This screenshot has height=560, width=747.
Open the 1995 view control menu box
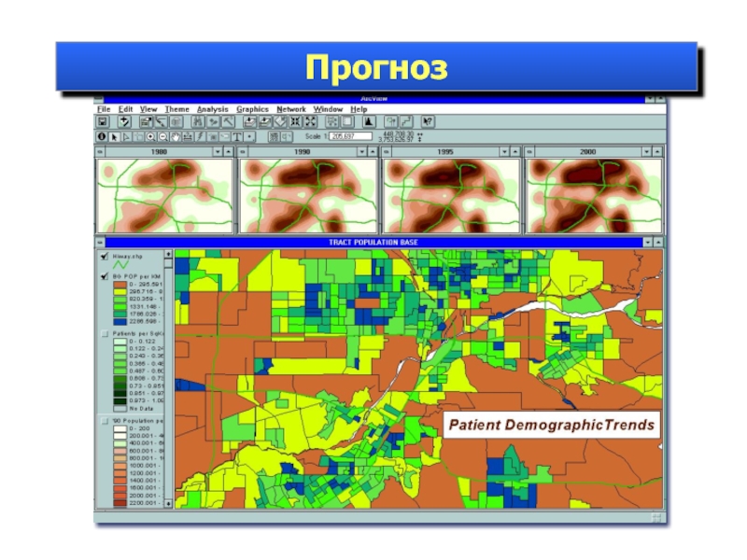[387, 152]
